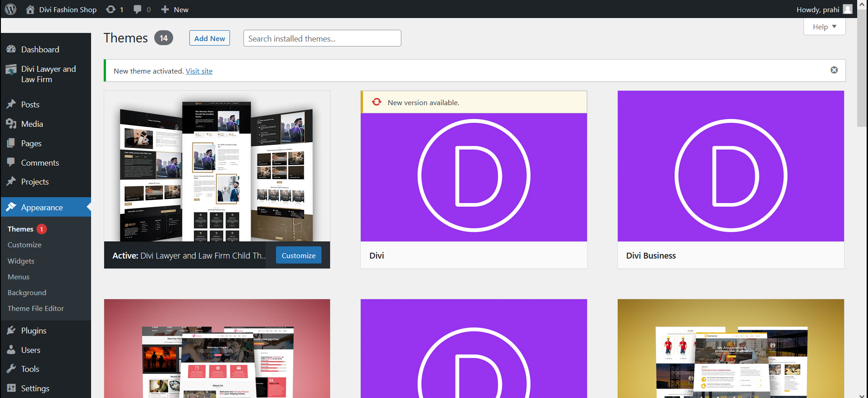Click the Projects pin icon in sidebar
The width and height of the screenshot is (868, 398).
click(x=11, y=181)
